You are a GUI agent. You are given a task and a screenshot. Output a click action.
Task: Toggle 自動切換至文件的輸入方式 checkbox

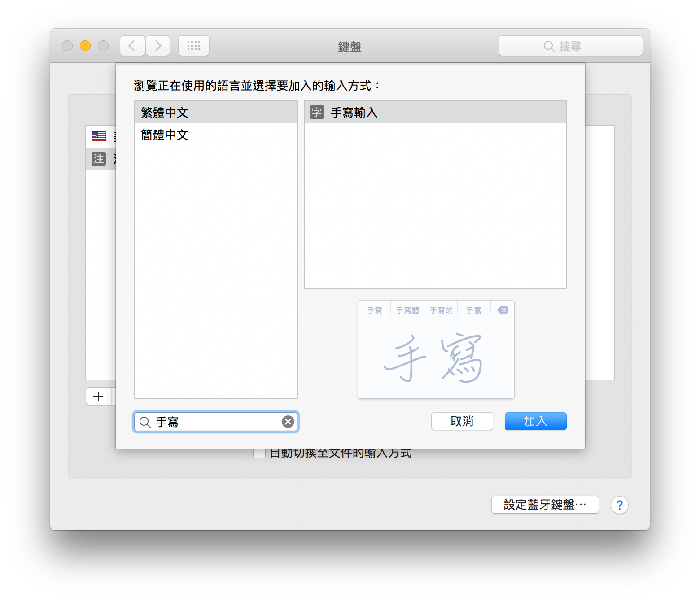259,453
